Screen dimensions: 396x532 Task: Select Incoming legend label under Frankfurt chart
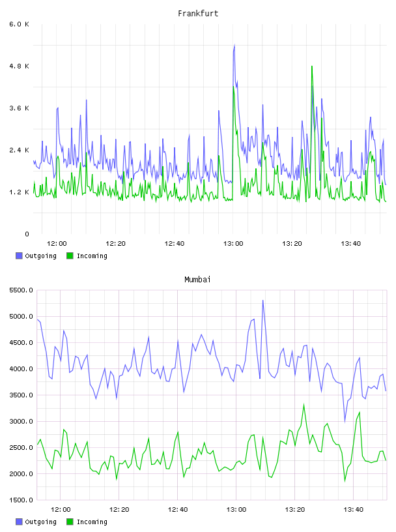pos(92,256)
